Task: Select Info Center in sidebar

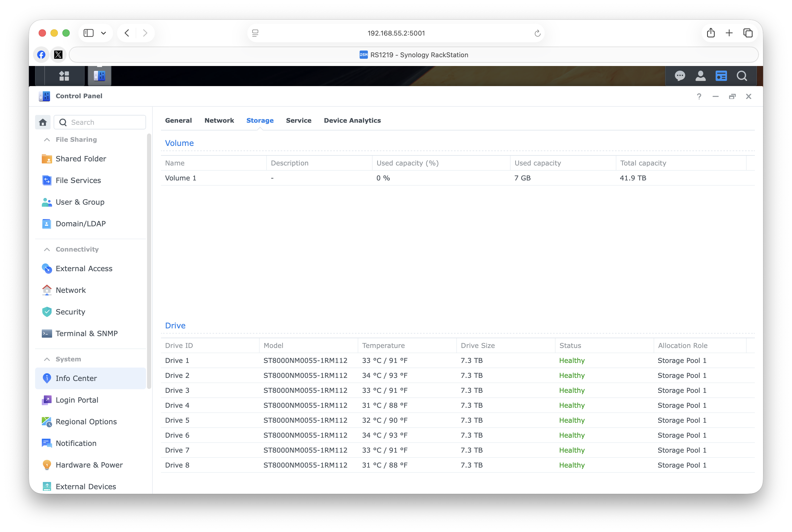Action: pos(90,379)
